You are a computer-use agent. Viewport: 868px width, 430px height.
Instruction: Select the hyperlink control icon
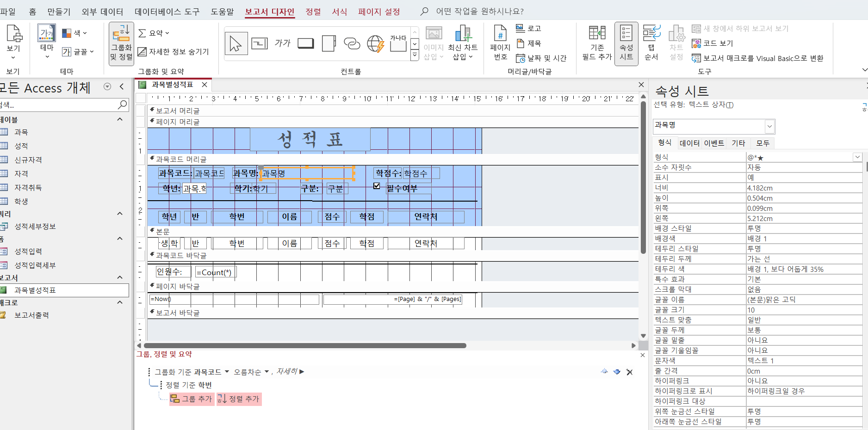point(352,44)
